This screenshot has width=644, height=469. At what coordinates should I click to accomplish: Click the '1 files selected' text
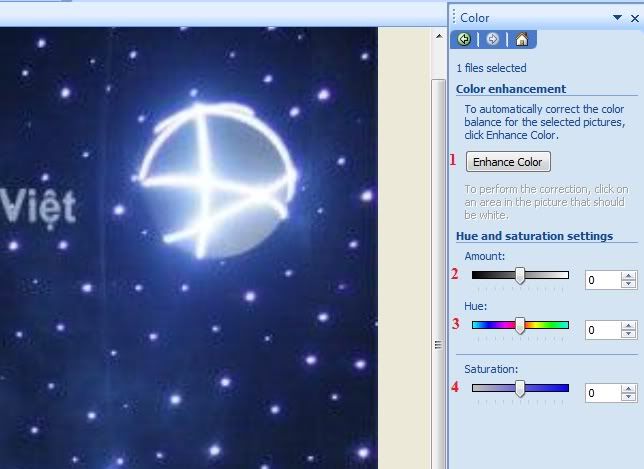(x=491, y=68)
